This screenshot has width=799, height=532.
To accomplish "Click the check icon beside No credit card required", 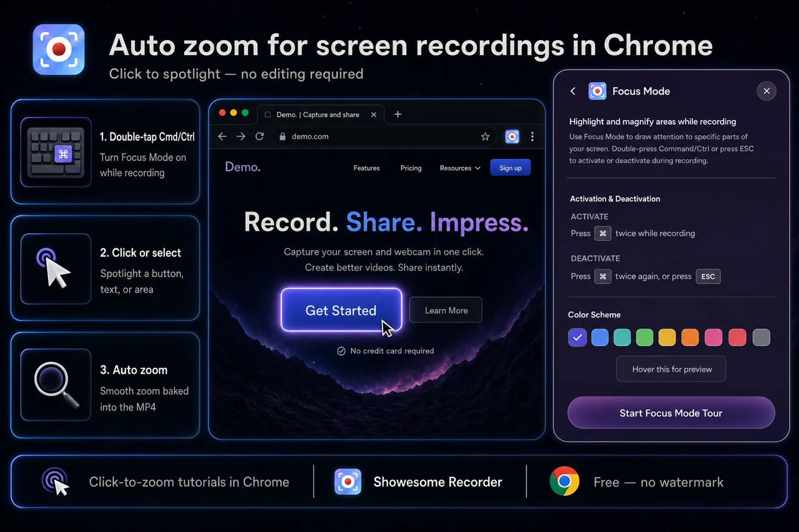I will [x=341, y=351].
